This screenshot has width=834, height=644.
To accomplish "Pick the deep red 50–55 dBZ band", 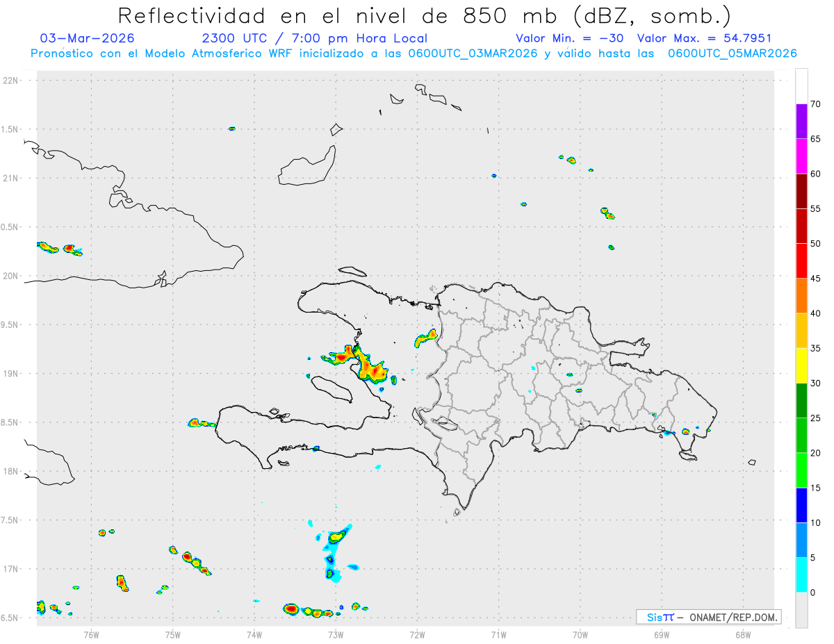I will 801,226.
